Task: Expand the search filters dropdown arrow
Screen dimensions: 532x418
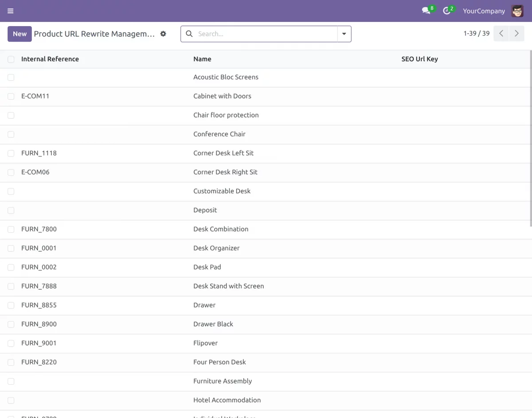Action: [344, 33]
